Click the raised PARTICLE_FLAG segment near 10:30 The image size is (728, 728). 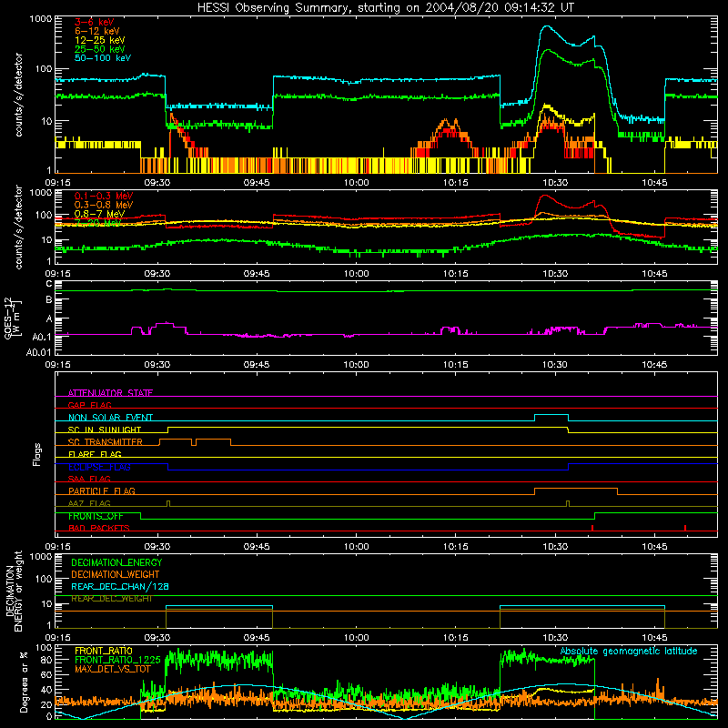click(576, 489)
